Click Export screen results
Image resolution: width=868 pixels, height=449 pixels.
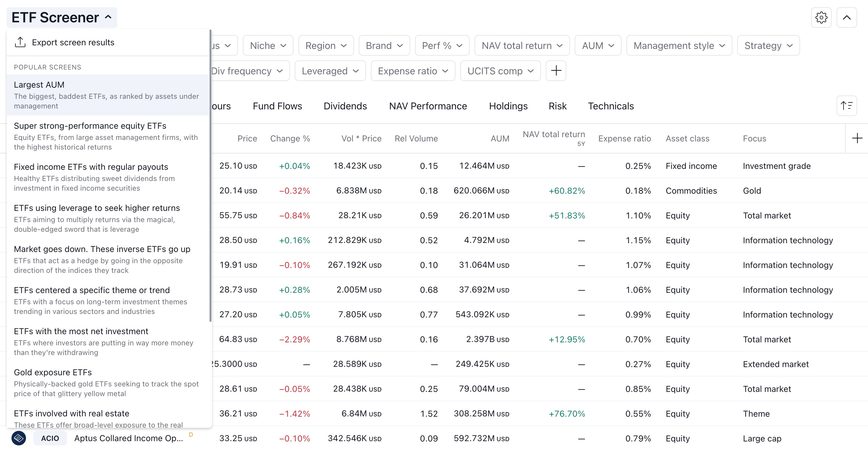[73, 42]
